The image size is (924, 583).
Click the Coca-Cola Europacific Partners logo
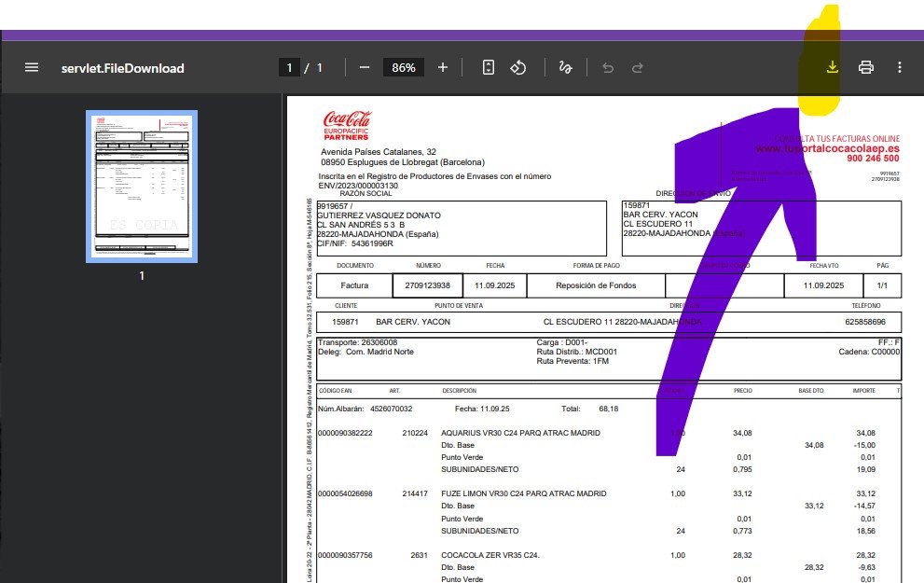(347, 125)
